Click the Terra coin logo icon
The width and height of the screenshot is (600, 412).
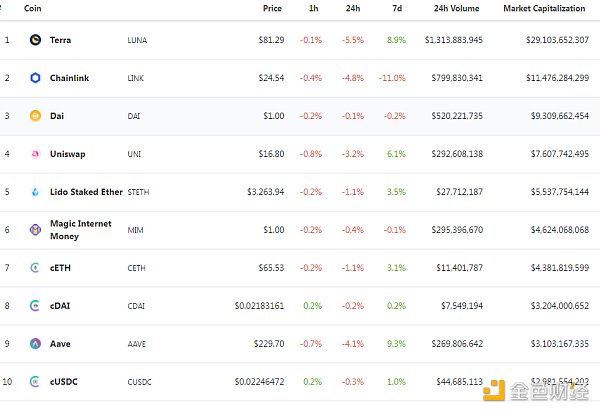pos(35,40)
